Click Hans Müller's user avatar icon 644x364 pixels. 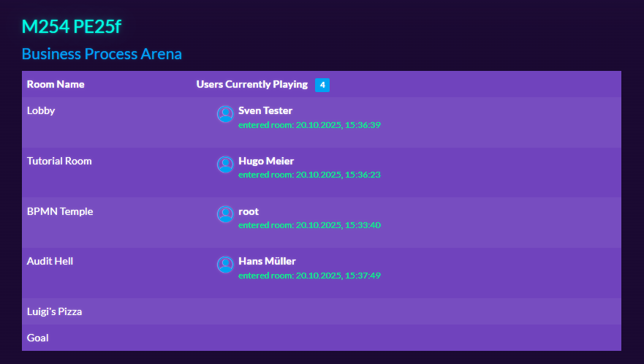point(225,265)
